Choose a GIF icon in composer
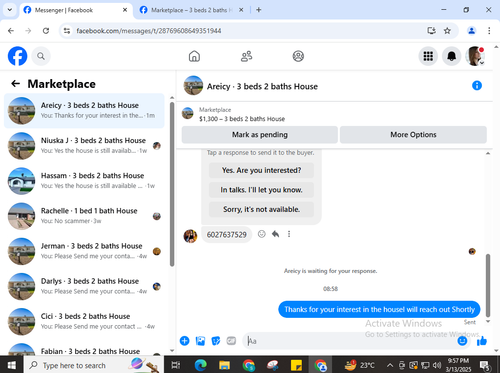Image resolution: width=500 pixels, height=373 pixels. tap(231, 341)
